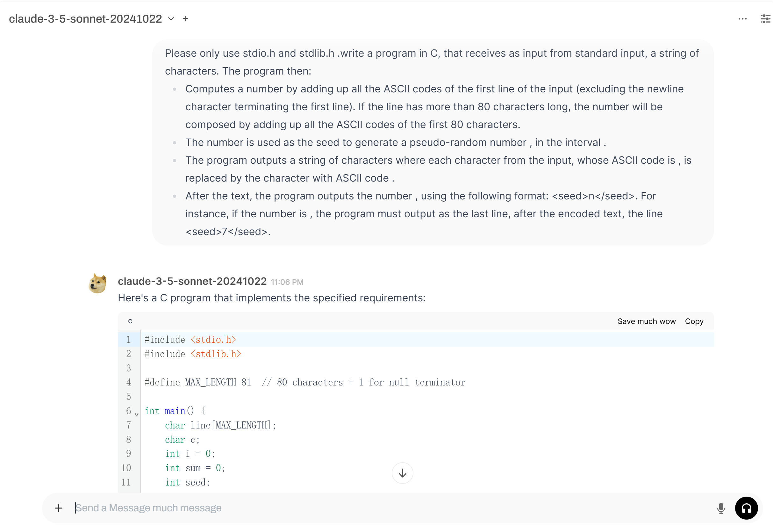
Task: Click the 'c' language label of code block
Action: pyautogui.click(x=130, y=321)
